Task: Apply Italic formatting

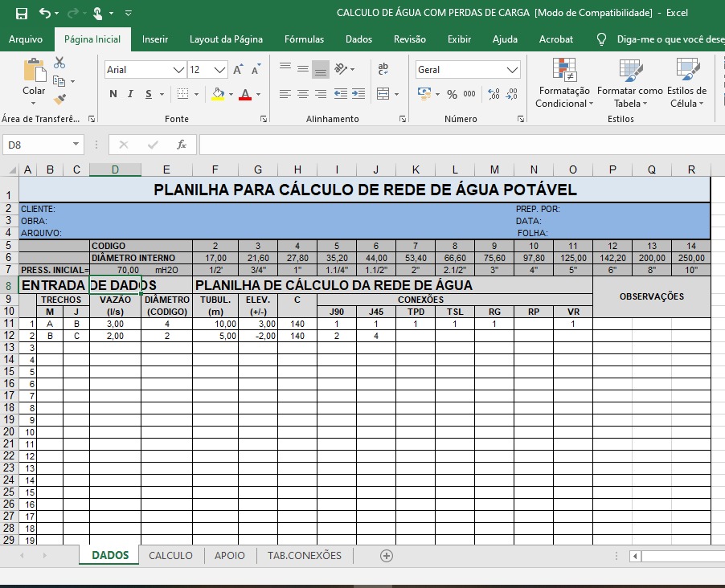Action: [130, 94]
